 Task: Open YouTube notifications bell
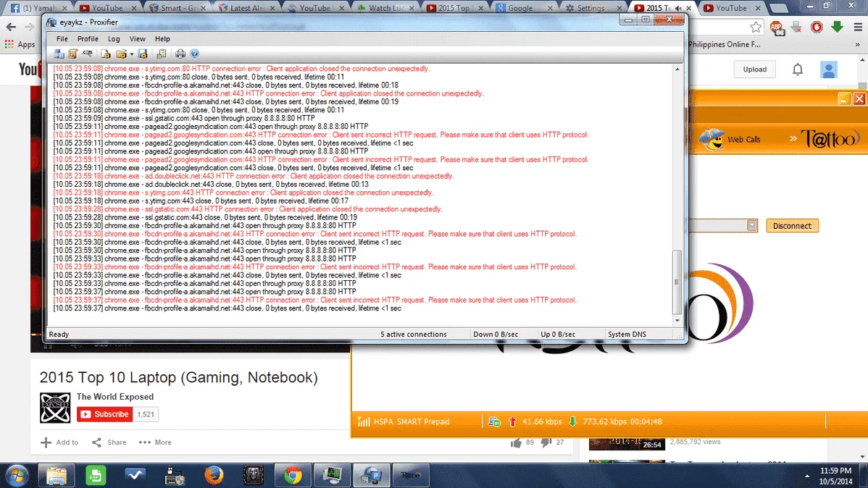point(797,70)
